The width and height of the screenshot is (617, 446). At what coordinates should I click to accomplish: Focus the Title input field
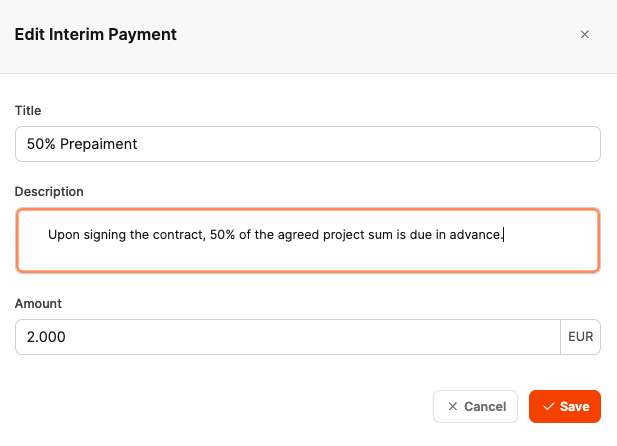coord(308,144)
